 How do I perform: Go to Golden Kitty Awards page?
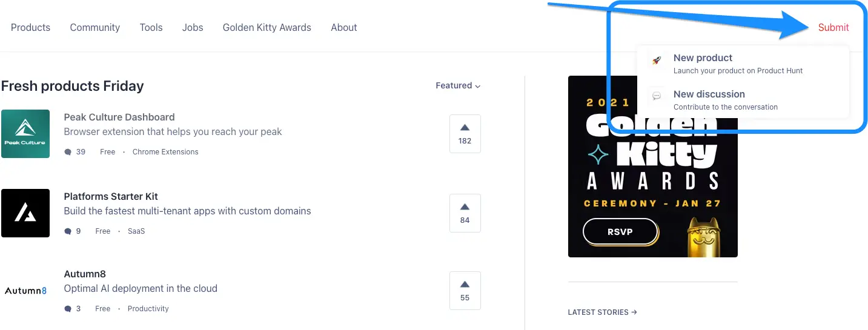(x=267, y=27)
